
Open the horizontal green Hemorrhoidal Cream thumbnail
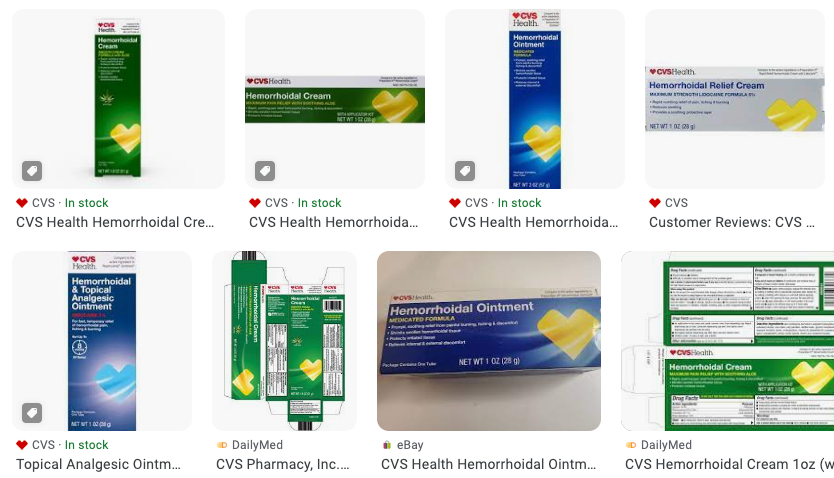(335, 99)
